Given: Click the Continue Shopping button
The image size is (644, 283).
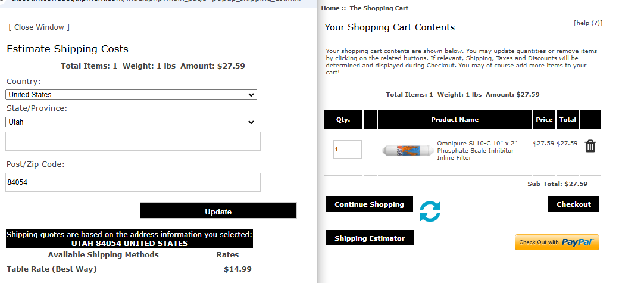Looking at the screenshot, I should (369, 204).
